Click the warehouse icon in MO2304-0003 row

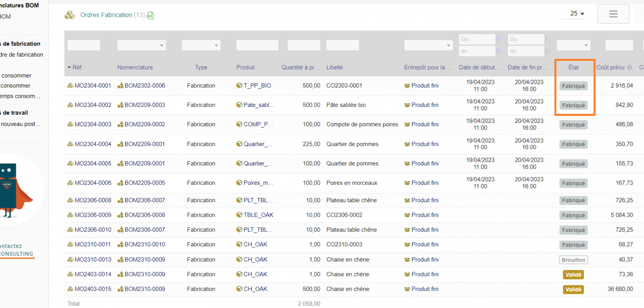(407, 125)
